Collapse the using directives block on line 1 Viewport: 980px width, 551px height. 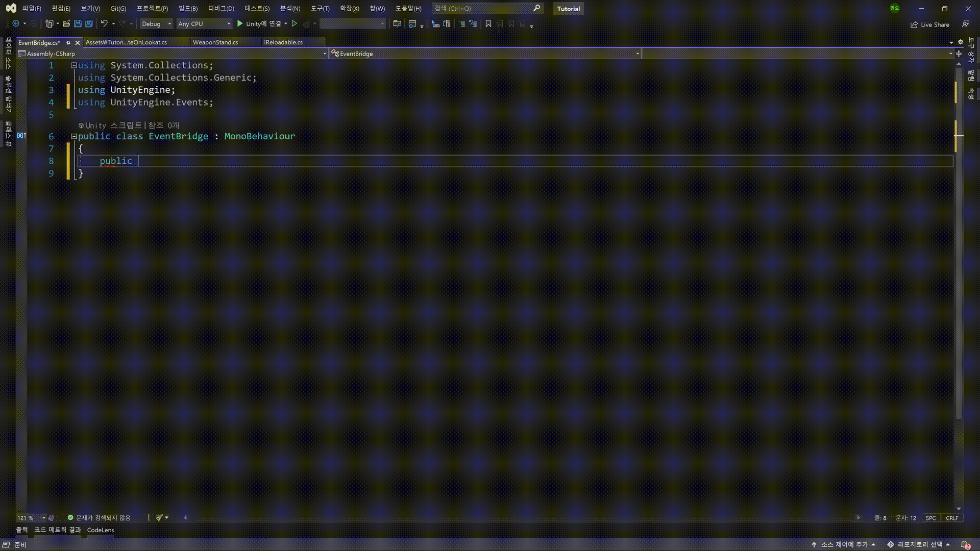coord(74,65)
